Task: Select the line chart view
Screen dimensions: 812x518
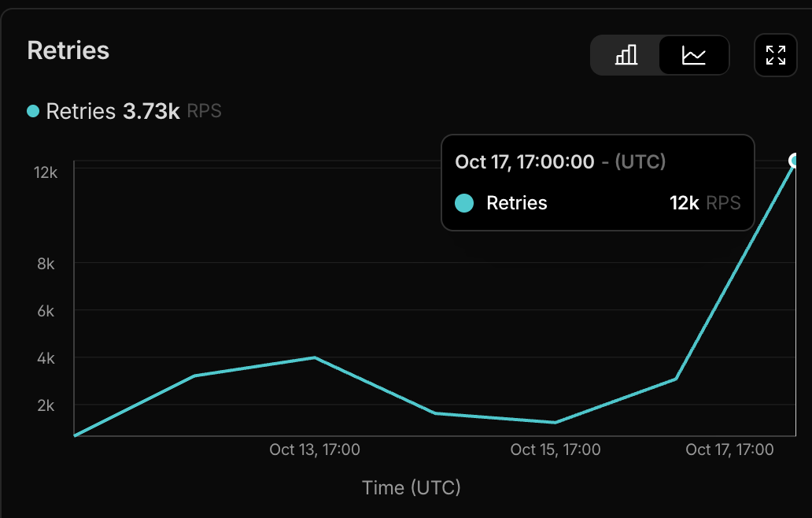Action: pos(694,55)
